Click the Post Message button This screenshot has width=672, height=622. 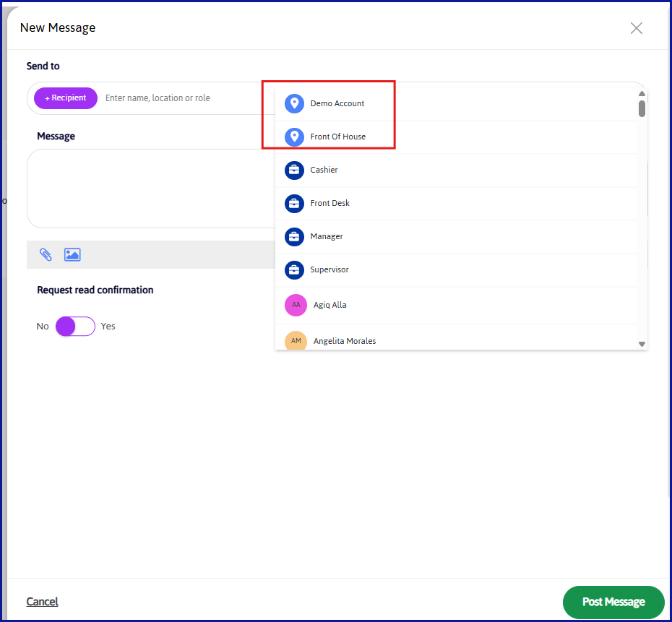pos(613,602)
